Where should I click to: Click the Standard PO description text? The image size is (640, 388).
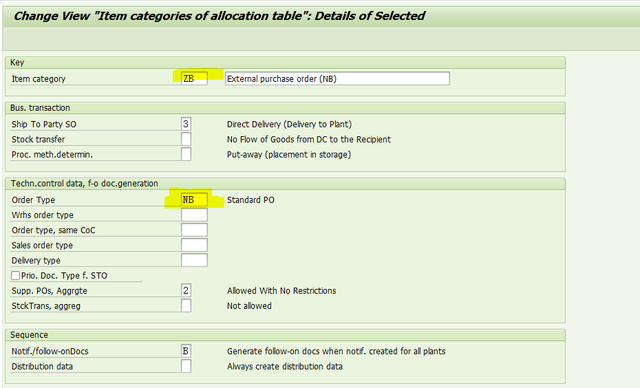[x=251, y=200]
